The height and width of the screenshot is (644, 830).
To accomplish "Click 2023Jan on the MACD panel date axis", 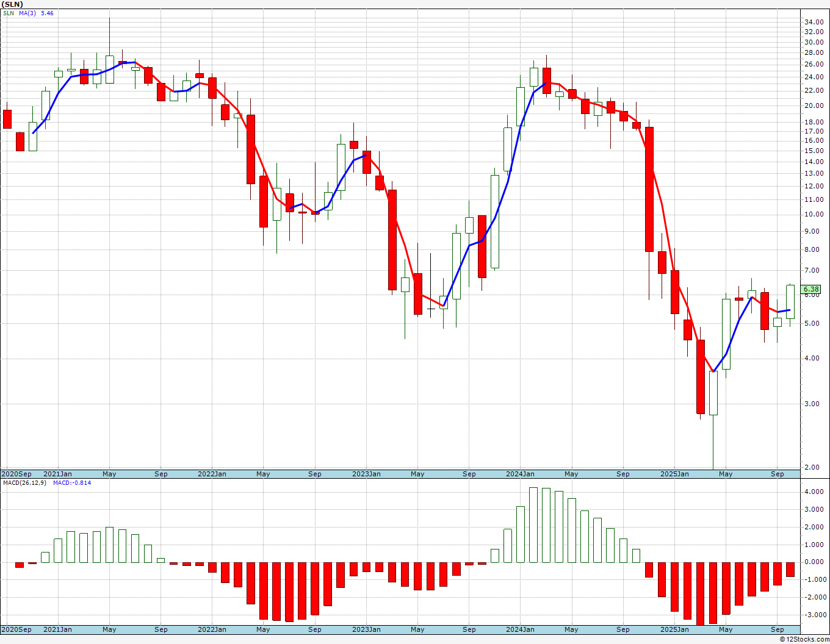I will [x=366, y=629].
